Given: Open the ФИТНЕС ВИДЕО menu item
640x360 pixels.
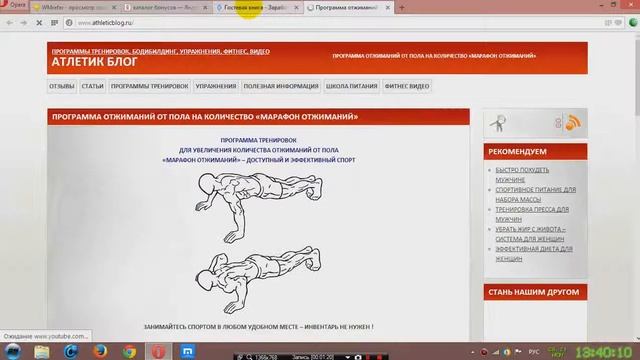Looking at the screenshot, I should (407, 86).
